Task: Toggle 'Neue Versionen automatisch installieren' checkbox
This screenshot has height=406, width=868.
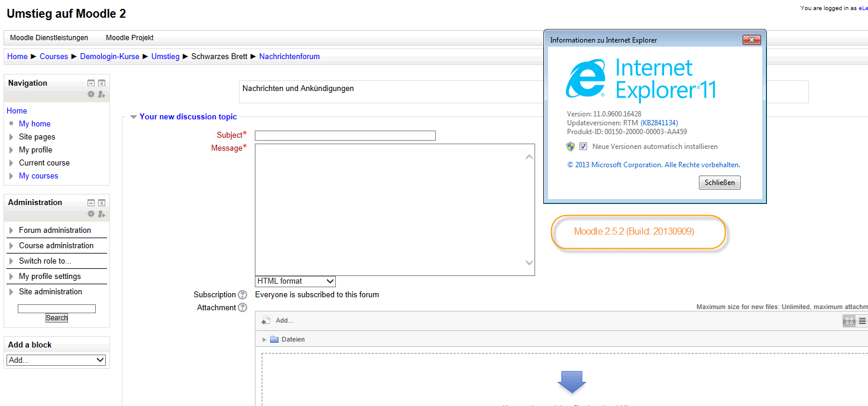Action: pyautogui.click(x=584, y=147)
